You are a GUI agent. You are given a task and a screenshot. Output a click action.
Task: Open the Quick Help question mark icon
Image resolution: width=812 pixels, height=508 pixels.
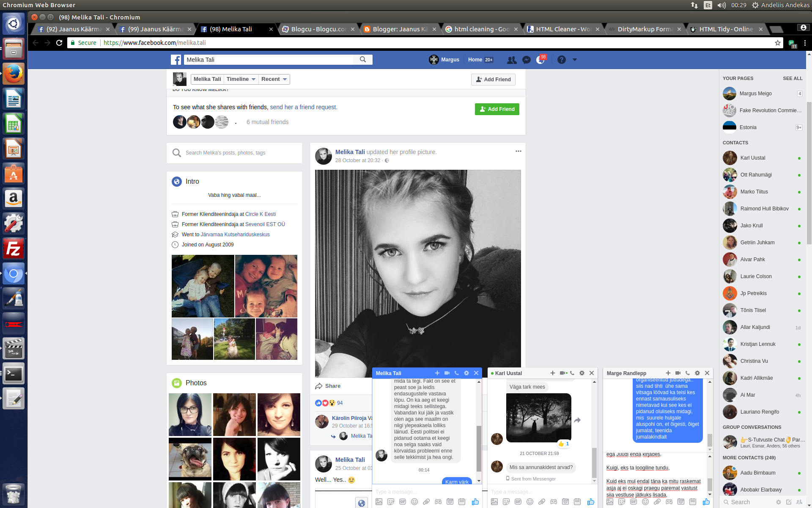pyautogui.click(x=561, y=60)
